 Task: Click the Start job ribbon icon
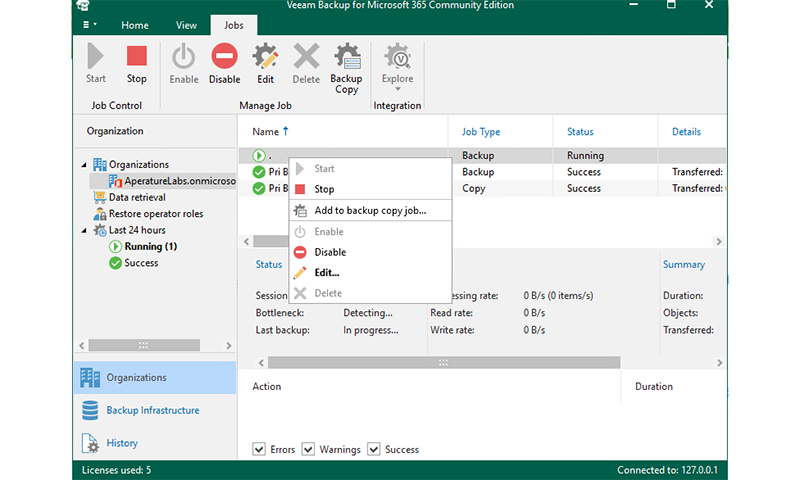pyautogui.click(x=95, y=56)
